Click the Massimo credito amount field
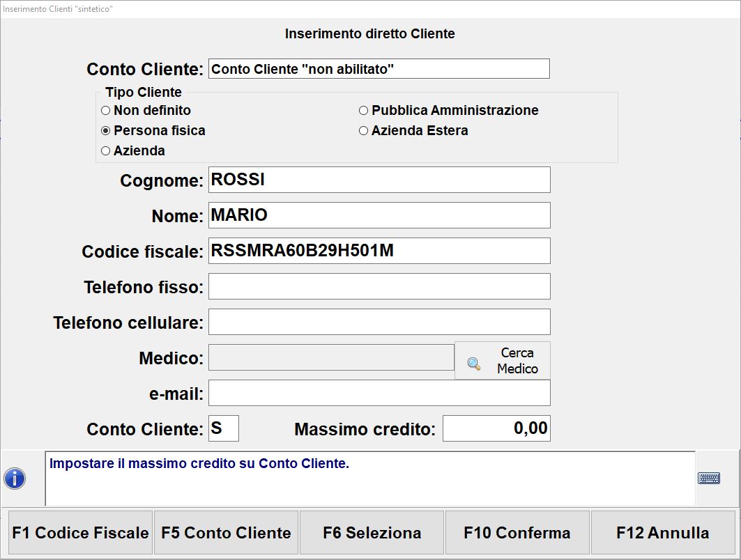 496,428
